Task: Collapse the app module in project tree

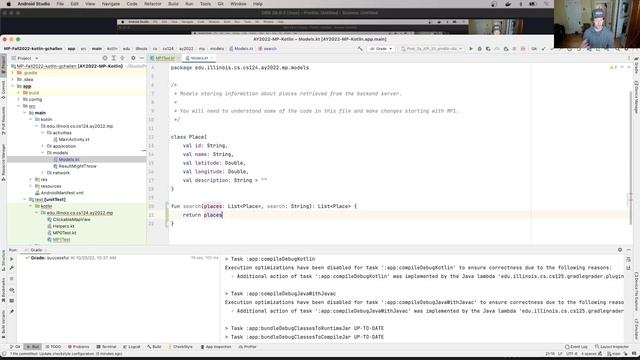Action: pyautogui.click(x=13, y=86)
